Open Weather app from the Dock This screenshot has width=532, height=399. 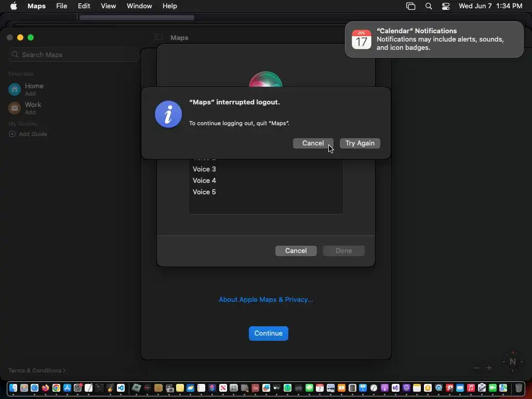190,388
